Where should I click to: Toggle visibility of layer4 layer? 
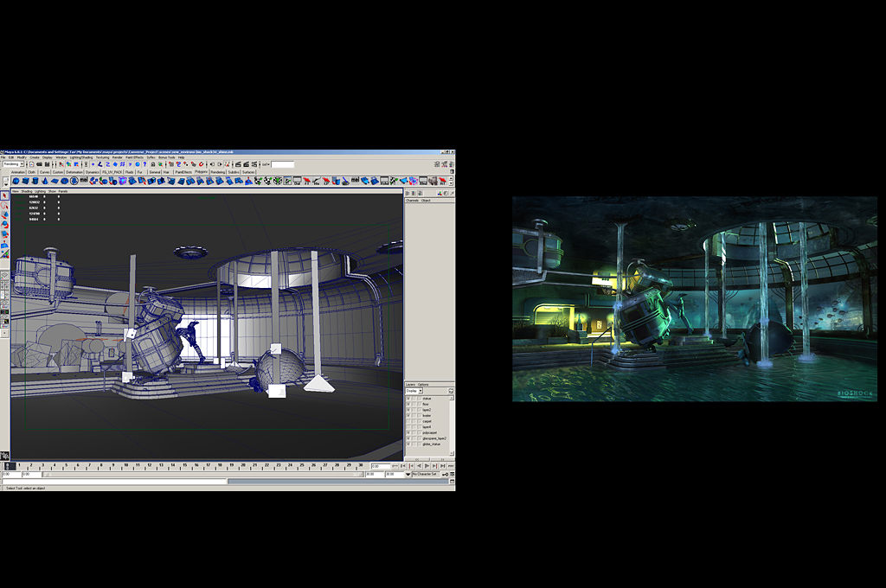pyautogui.click(x=408, y=427)
